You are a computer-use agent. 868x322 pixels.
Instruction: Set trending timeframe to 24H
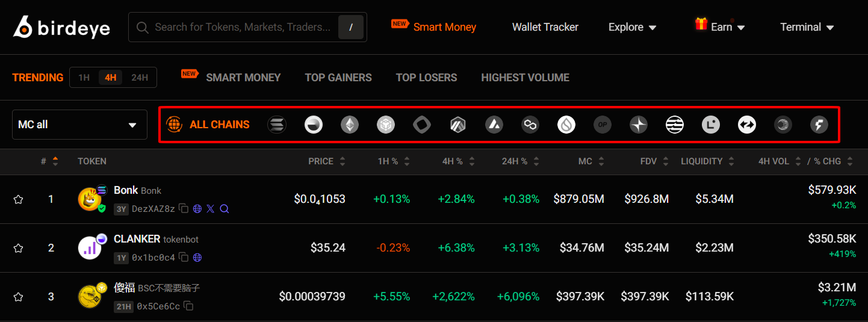tap(140, 78)
